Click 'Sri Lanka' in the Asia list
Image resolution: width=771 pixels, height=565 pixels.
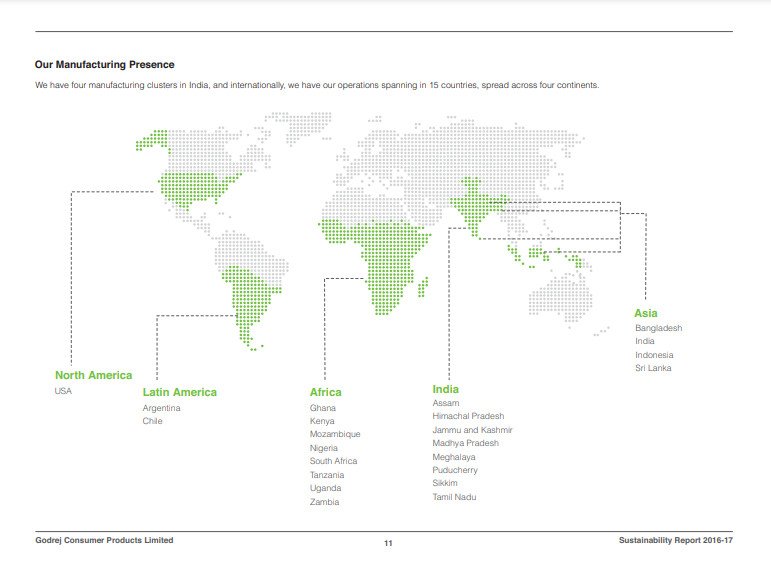(653, 368)
